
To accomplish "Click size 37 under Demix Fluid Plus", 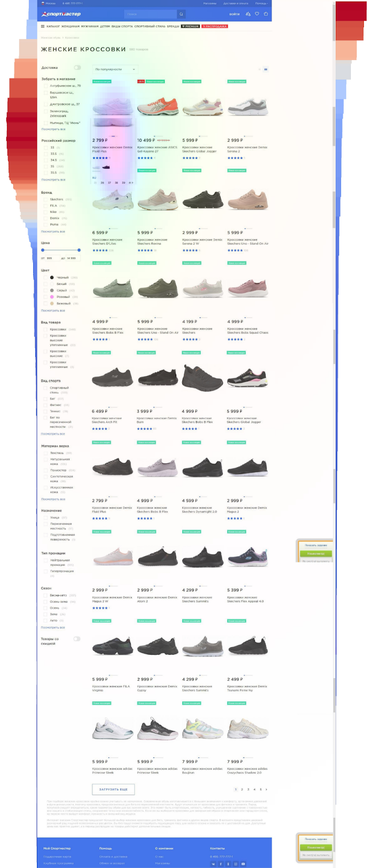I will click(109, 183).
